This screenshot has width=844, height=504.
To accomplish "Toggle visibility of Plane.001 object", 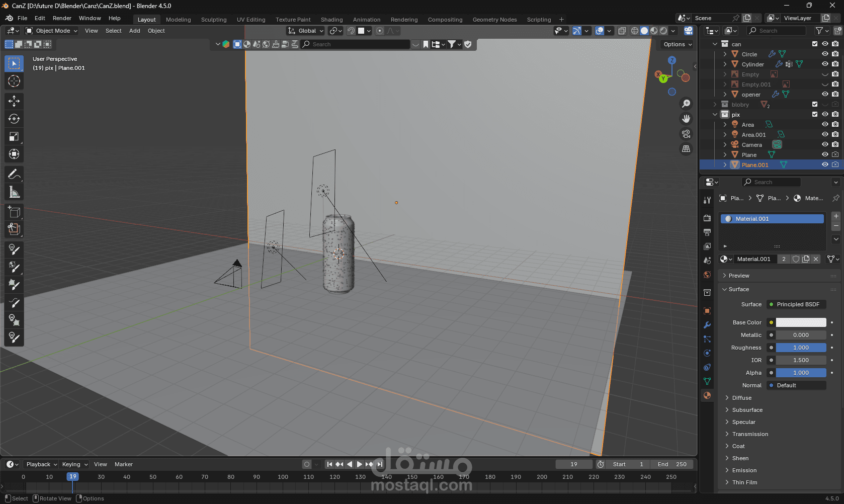I will click(x=825, y=164).
